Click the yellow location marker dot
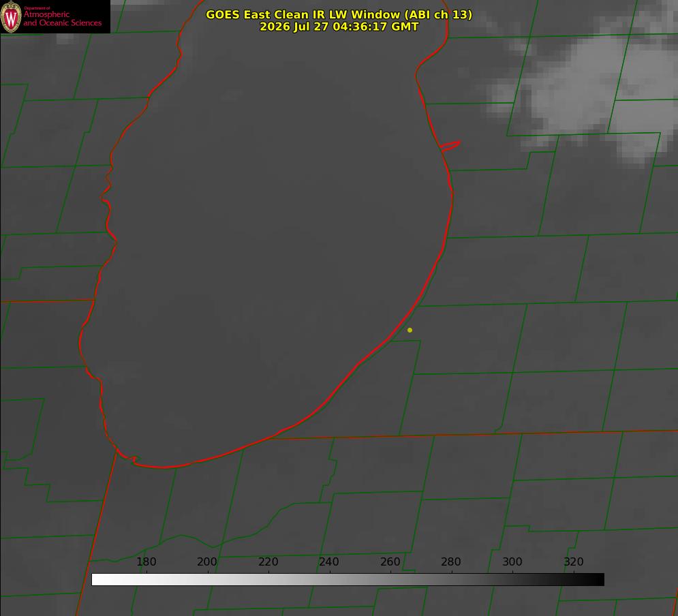This screenshot has width=678, height=616. click(410, 330)
